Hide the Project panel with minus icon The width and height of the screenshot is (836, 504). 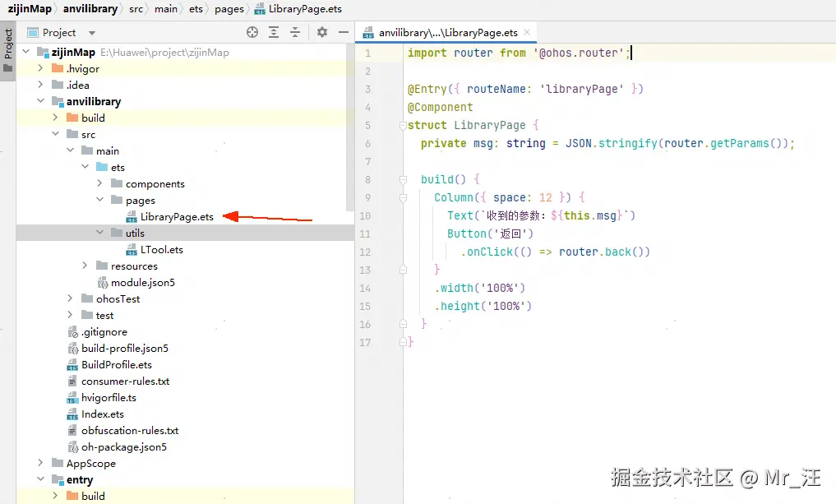(x=344, y=33)
